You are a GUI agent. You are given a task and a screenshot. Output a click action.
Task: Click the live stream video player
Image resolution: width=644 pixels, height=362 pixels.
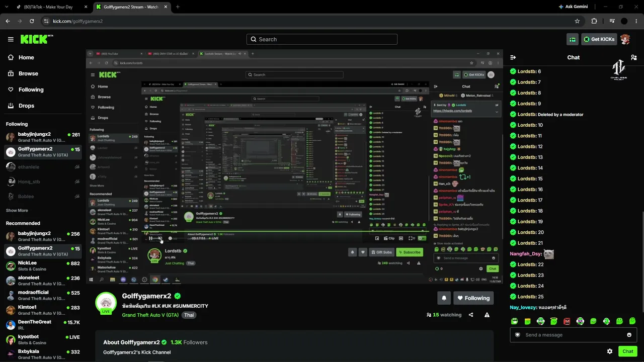pyautogui.click(x=294, y=166)
